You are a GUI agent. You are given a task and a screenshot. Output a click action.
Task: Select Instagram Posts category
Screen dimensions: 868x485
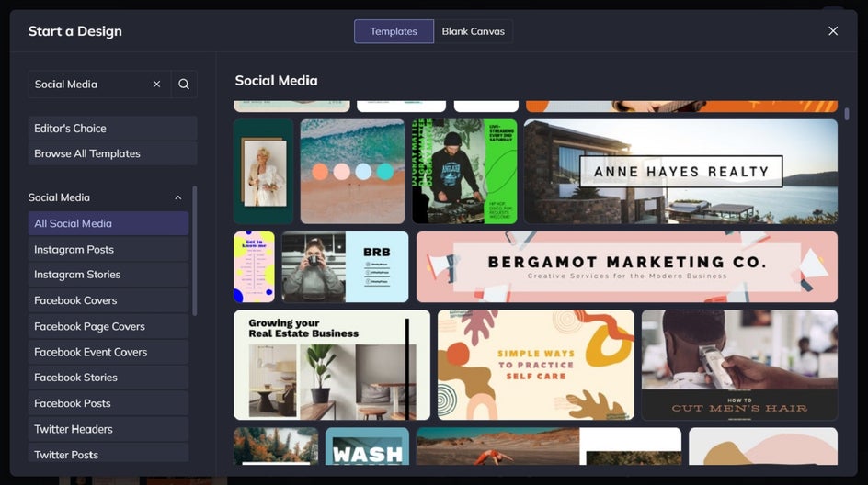click(108, 250)
